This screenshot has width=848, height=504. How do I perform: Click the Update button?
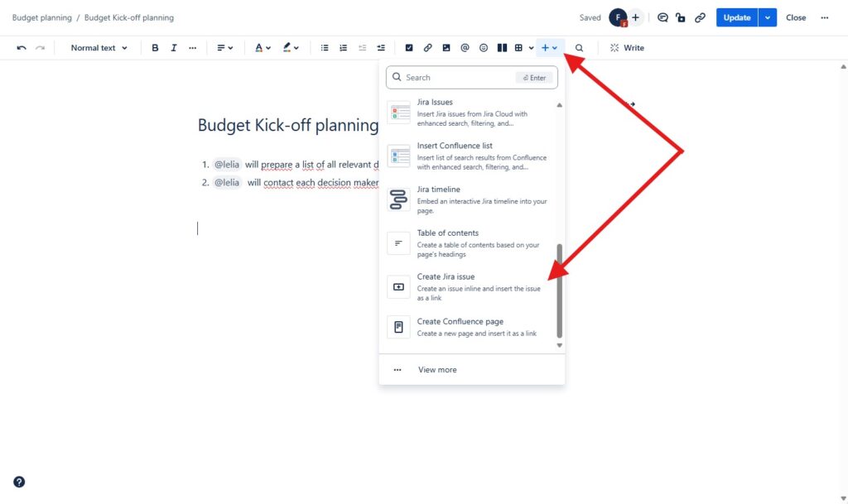tap(736, 17)
